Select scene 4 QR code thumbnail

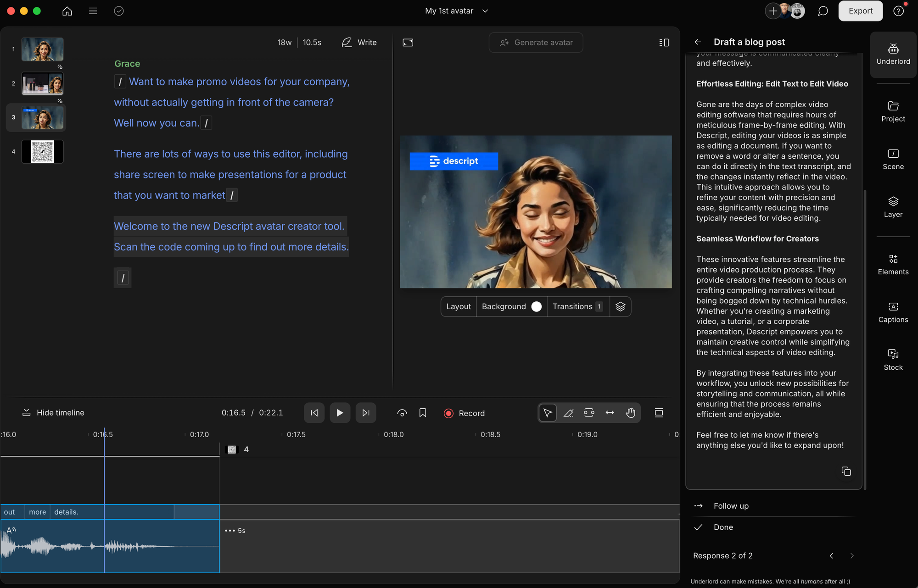(43, 151)
